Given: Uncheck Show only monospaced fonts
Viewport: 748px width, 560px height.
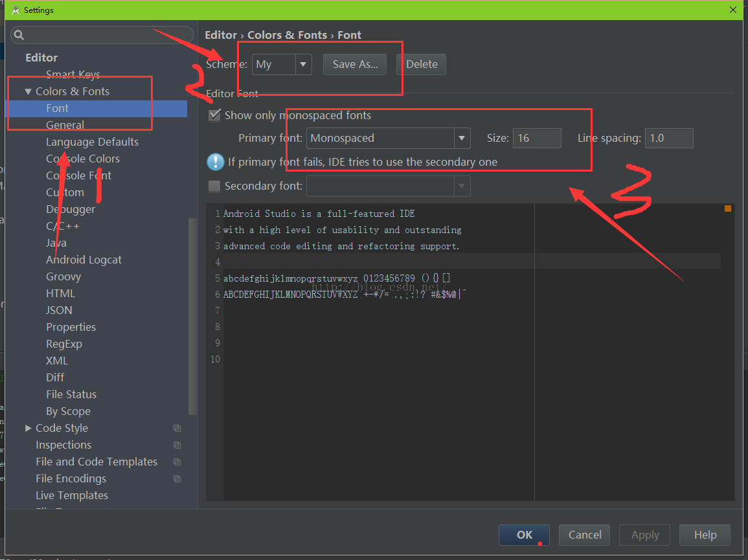Looking at the screenshot, I should point(214,115).
